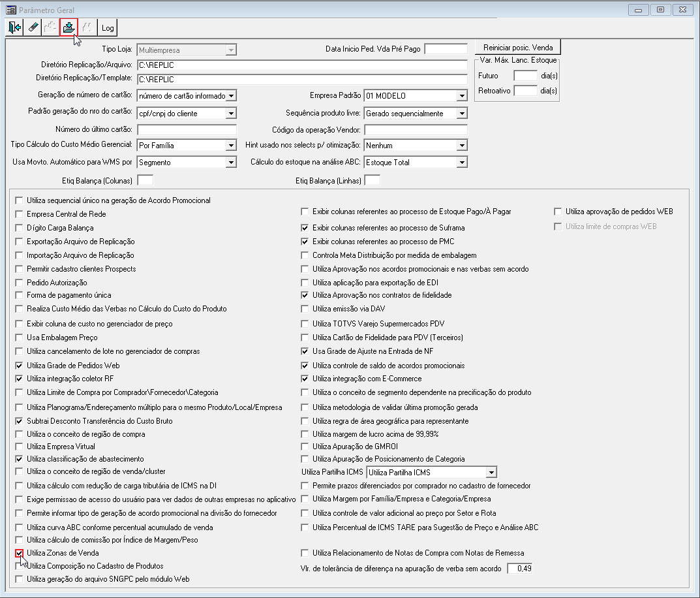Image resolution: width=700 pixels, height=598 pixels.
Task: Enable Pedido Autorização checkbox
Action: [x=19, y=283]
